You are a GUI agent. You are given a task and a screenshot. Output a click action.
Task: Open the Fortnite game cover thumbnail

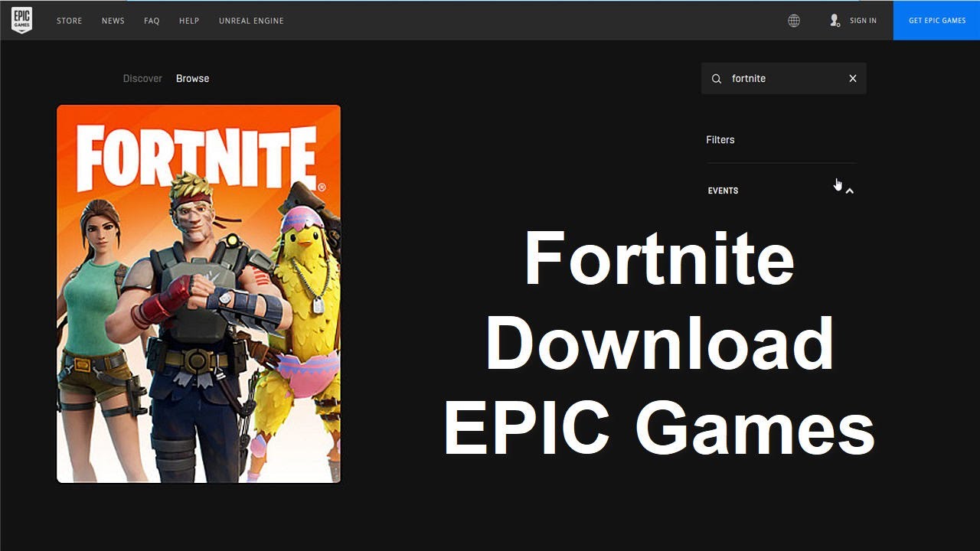click(x=199, y=294)
